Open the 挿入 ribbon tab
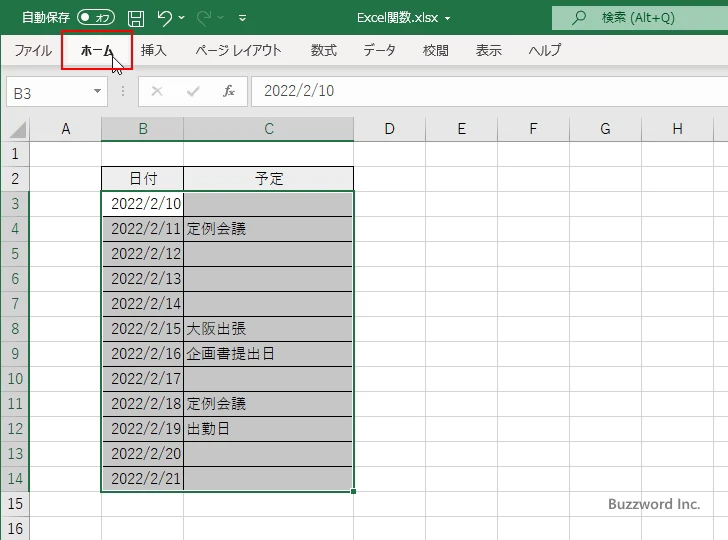728x540 pixels. coord(154,50)
